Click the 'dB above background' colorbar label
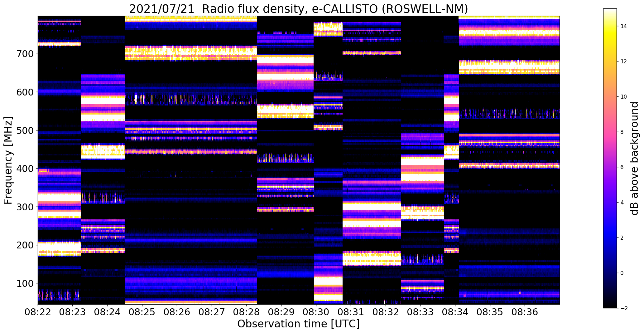This screenshot has width=644, height=333. pos(634,159)
